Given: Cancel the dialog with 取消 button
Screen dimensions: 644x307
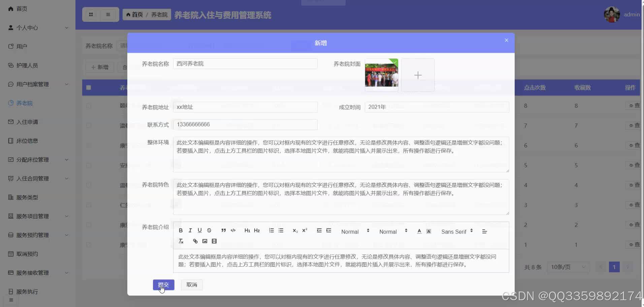Looking at the screenshot, I should point(192,285).
